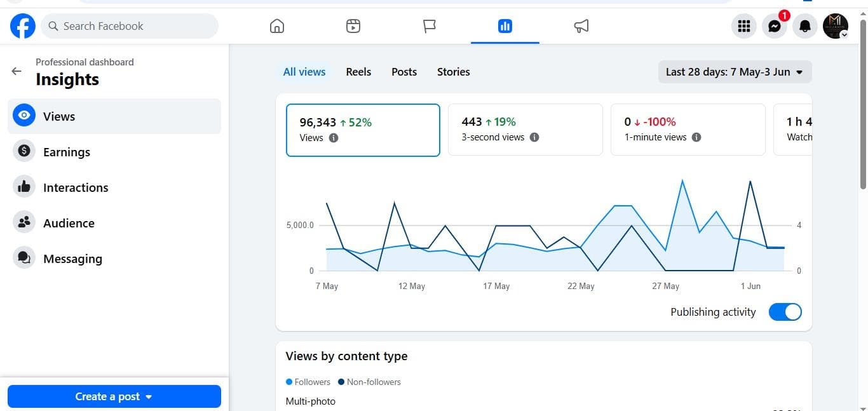Screen dimensions: 868x411
Task: Click the Views by content type heading
Action: pos(347,356)
